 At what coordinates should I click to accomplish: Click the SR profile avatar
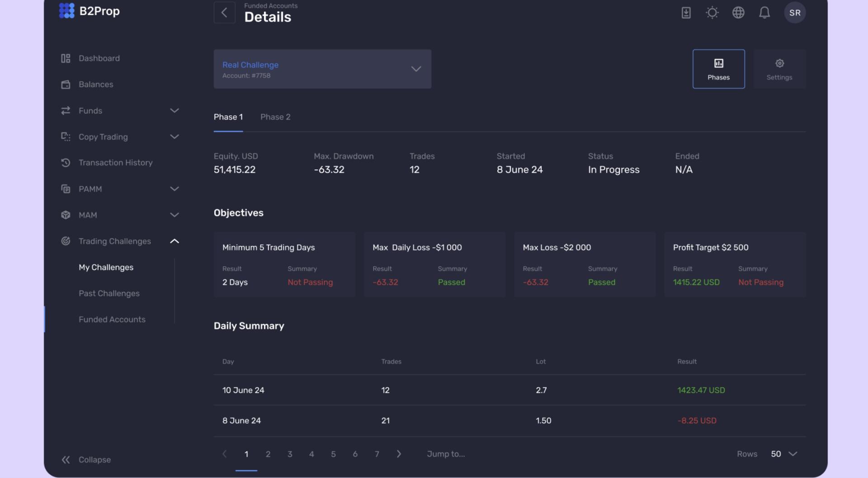coord(795,12)
